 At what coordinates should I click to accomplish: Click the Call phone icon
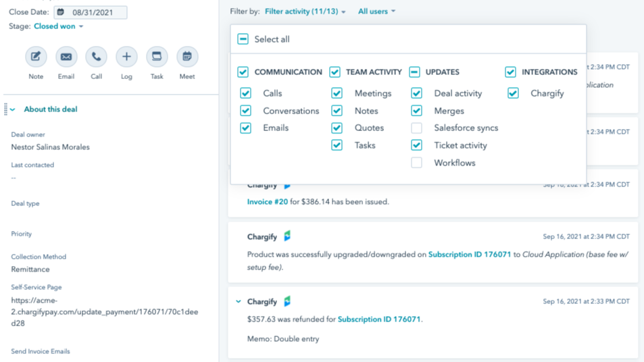(x=96, y=57)
